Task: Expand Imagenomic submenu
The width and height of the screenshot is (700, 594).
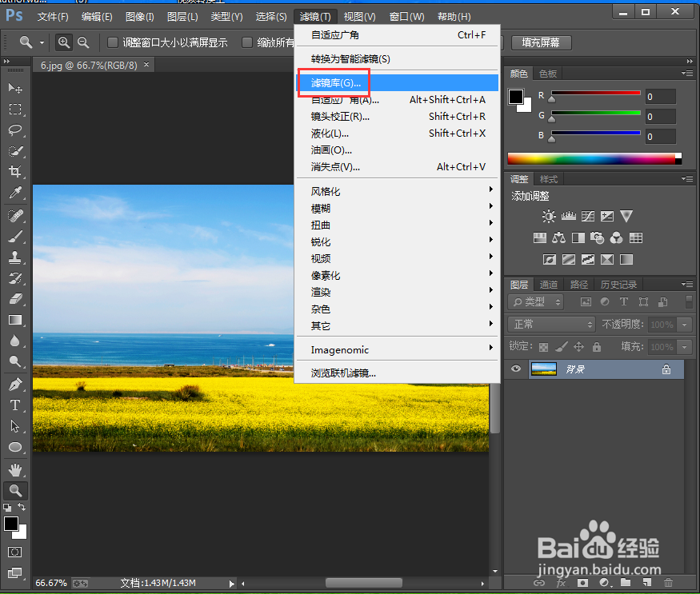Action: [x=397, y=350]
